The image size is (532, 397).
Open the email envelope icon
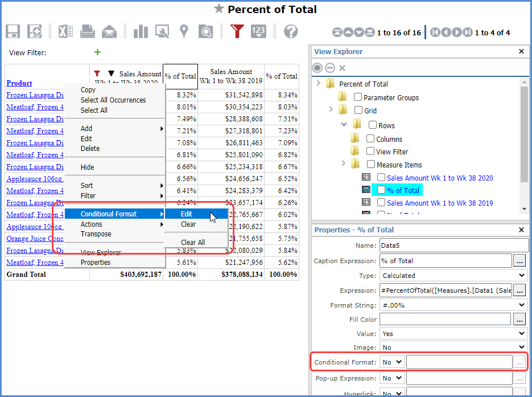[109, 32]
